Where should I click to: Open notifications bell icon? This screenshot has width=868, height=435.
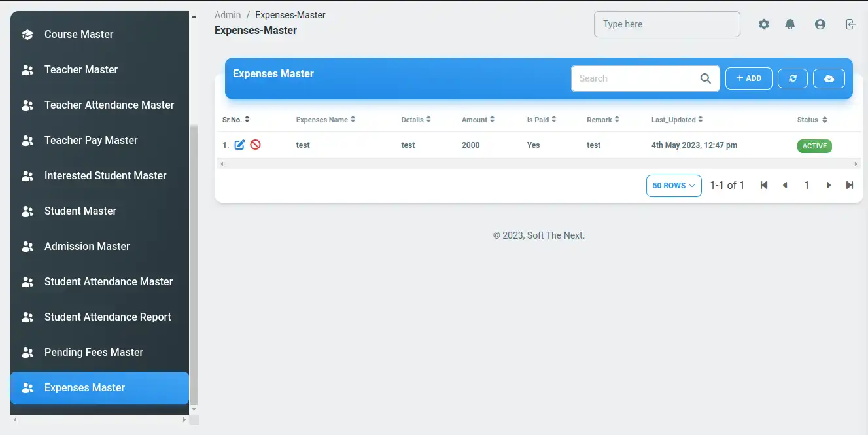[790, 24]
